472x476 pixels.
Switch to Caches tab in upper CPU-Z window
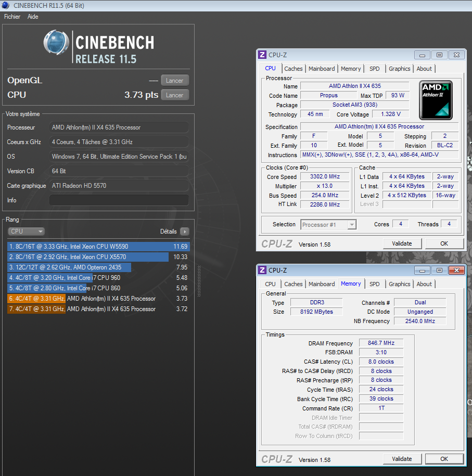(294, 69)
